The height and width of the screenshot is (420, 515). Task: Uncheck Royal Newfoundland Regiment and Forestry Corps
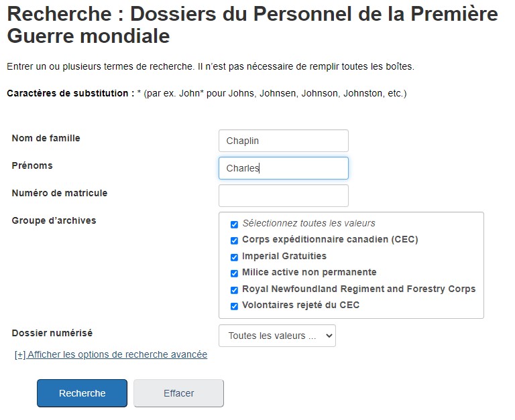pyautogui.click(x=235, y=290)
